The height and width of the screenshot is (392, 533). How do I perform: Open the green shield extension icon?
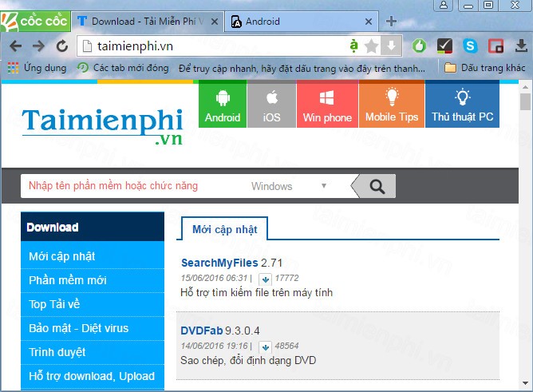coord(419,46)
